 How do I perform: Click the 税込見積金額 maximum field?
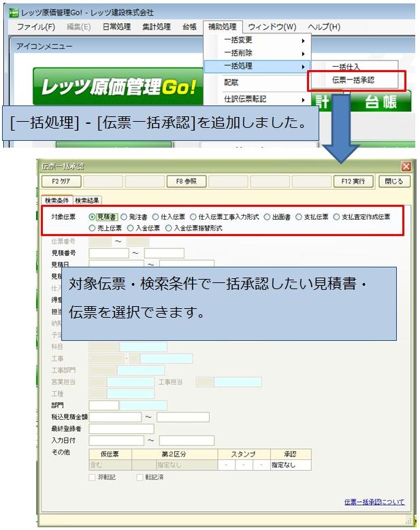tap(183, 417)
